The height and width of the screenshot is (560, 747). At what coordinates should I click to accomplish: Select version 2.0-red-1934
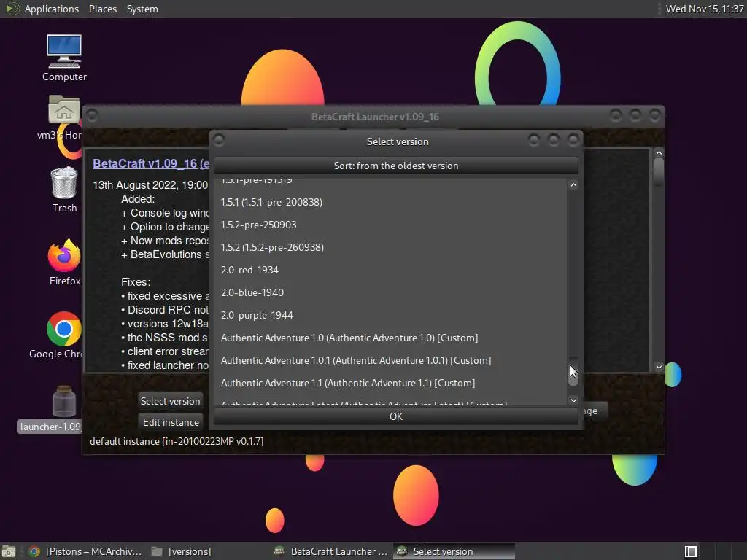point(391,270)
